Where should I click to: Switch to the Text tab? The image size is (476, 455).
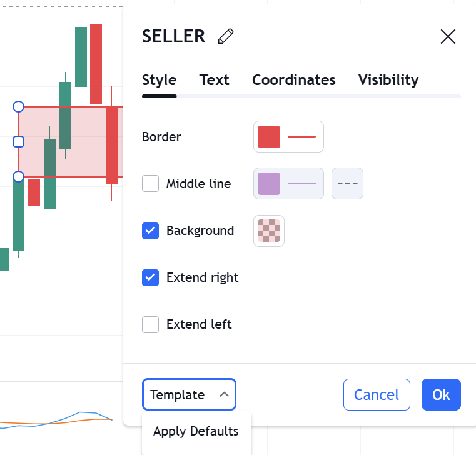click(x=214, y=80)
